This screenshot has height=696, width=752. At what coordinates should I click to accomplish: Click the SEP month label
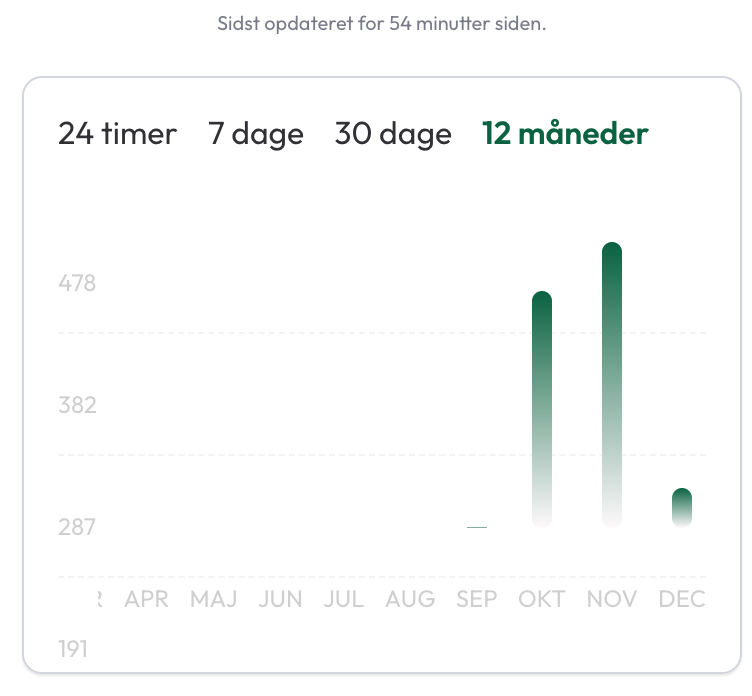point(477,600)
